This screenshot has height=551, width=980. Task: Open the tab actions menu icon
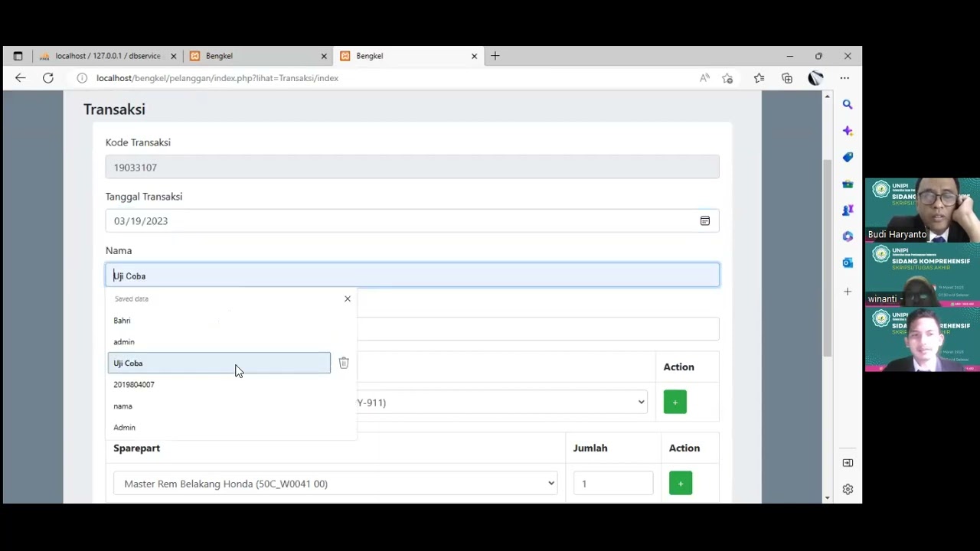click(18, 56)
